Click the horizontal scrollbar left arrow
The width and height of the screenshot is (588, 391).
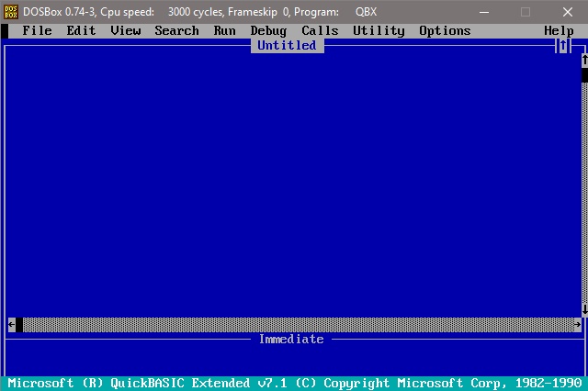click(x=12, y=324)
